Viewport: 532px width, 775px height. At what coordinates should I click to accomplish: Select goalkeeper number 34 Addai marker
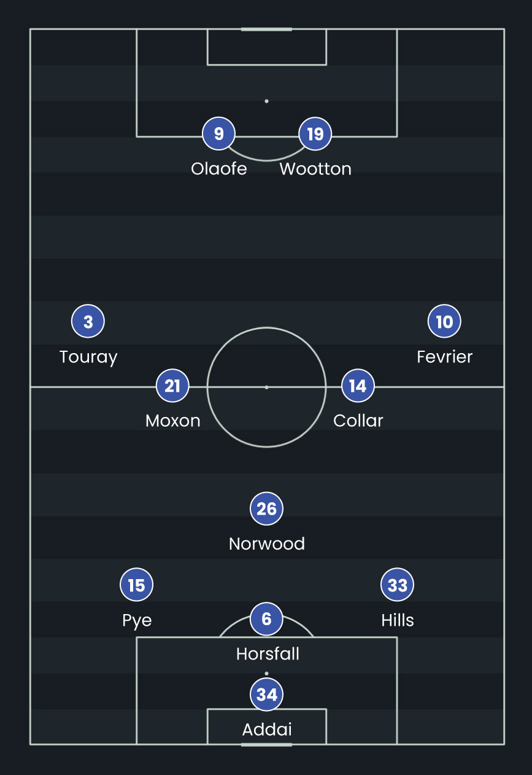click(266, 694)
